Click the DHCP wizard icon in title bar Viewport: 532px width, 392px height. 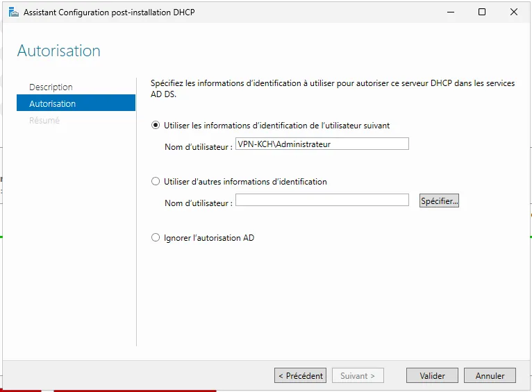[13, 12]
